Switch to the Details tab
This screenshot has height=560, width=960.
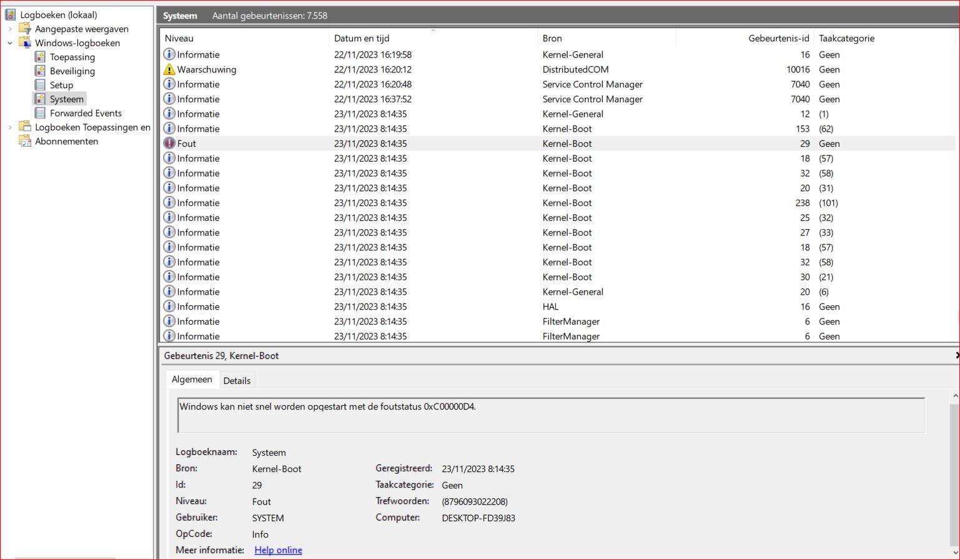(x=237, y=381)
